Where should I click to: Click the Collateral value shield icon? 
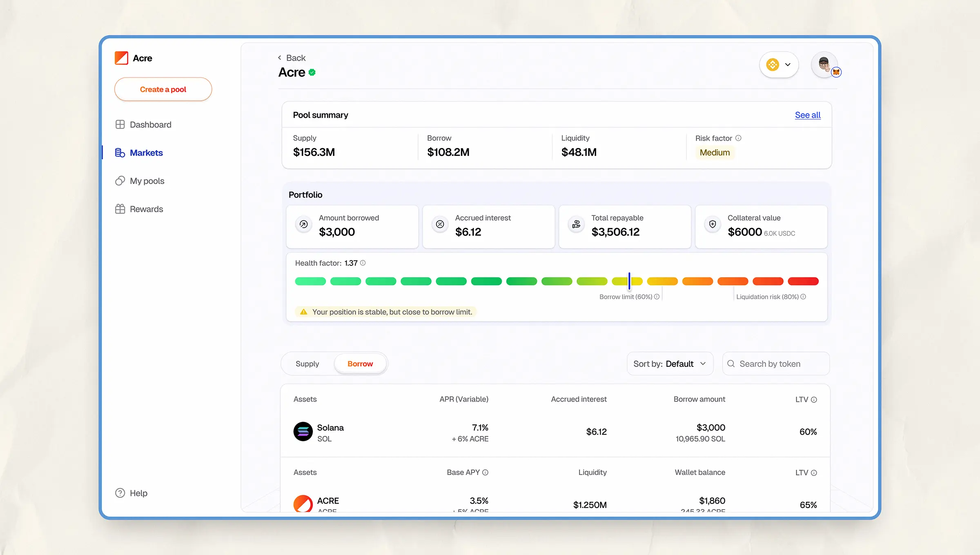[x=713, y=224]
